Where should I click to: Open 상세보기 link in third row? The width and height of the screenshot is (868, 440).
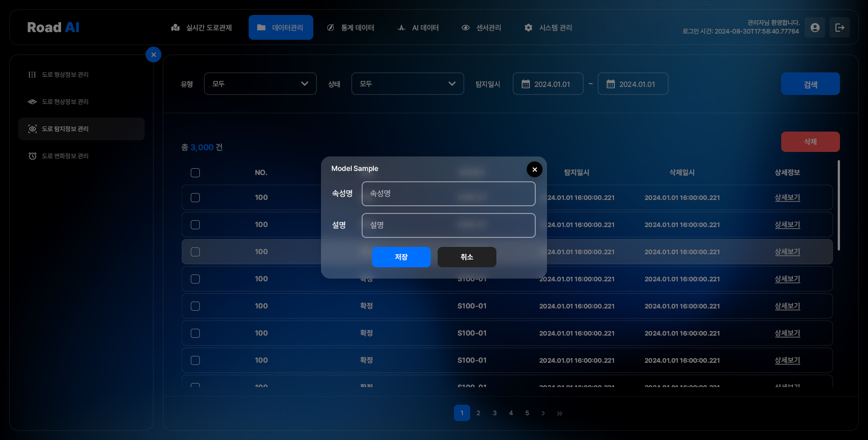pos(787,252)
